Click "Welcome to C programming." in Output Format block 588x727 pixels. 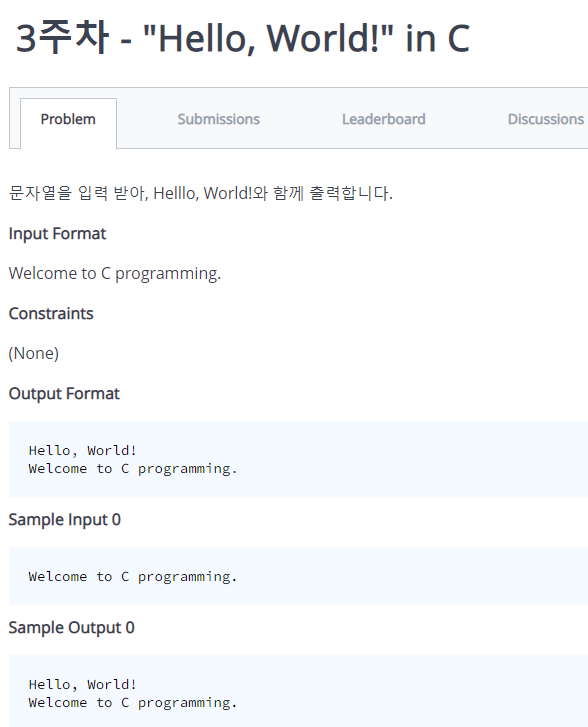coord(133,469)
